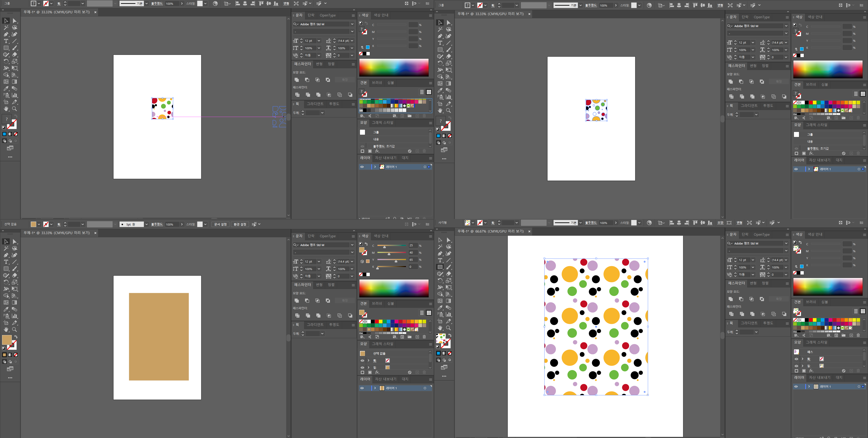Viewport: 868px width, 438px height.
Task: Toggle 획 visibility eye under the 패스 appearance item
Action: [x=796, y=359]
